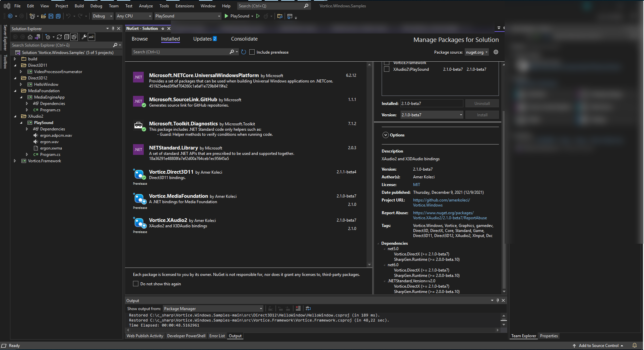
Task: Check the Do not show this again box
Action: pyautogui.click(x=135, y=284)
